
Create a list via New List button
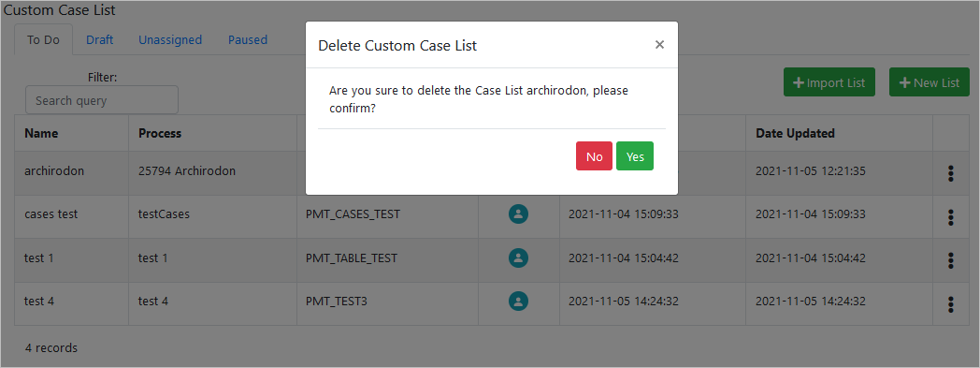[x=930, y=82]
